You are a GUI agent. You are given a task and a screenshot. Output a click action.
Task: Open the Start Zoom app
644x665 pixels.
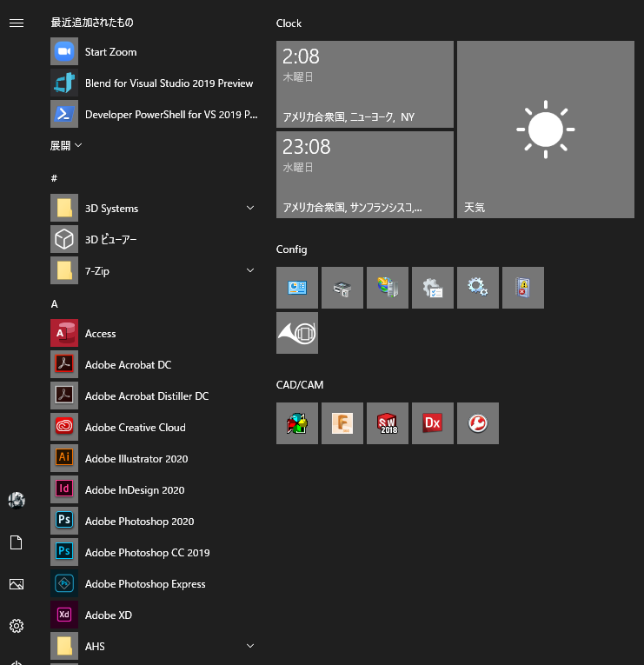155,52
